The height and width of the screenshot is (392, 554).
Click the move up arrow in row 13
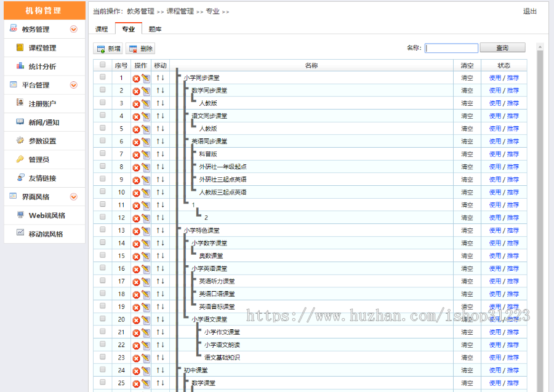pos(158,230)
